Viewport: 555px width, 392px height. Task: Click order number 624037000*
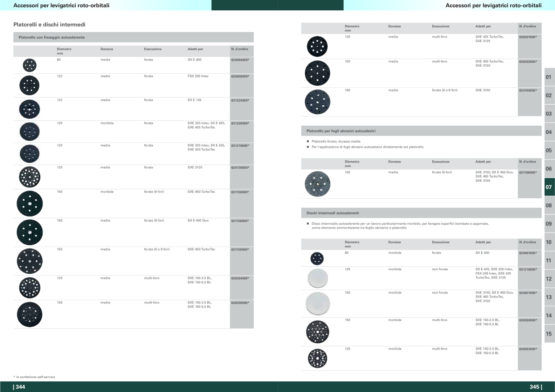(528, 293)
